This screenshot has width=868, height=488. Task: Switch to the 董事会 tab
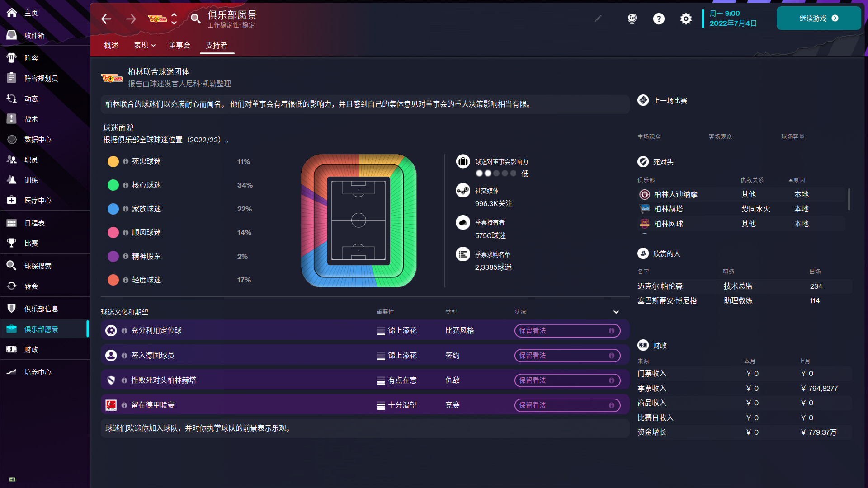tap(179, 45)
